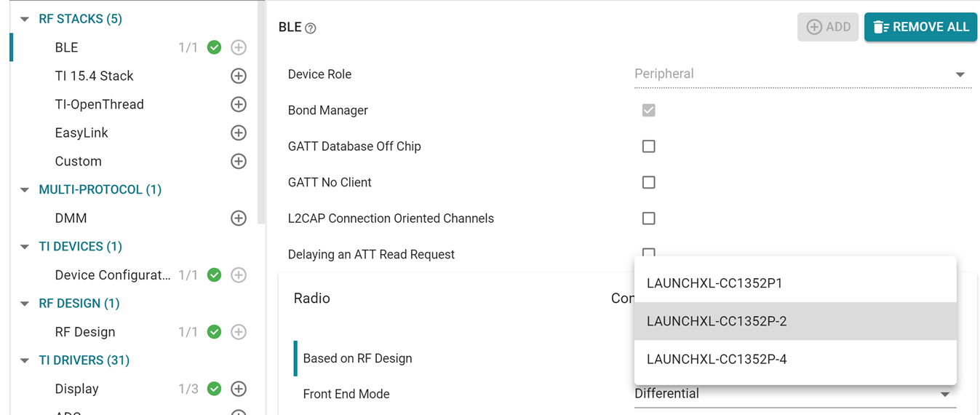980x415 pixels.
Task: Enable GATT Database Off Chip checkbox
Action: tap(648, 146)
